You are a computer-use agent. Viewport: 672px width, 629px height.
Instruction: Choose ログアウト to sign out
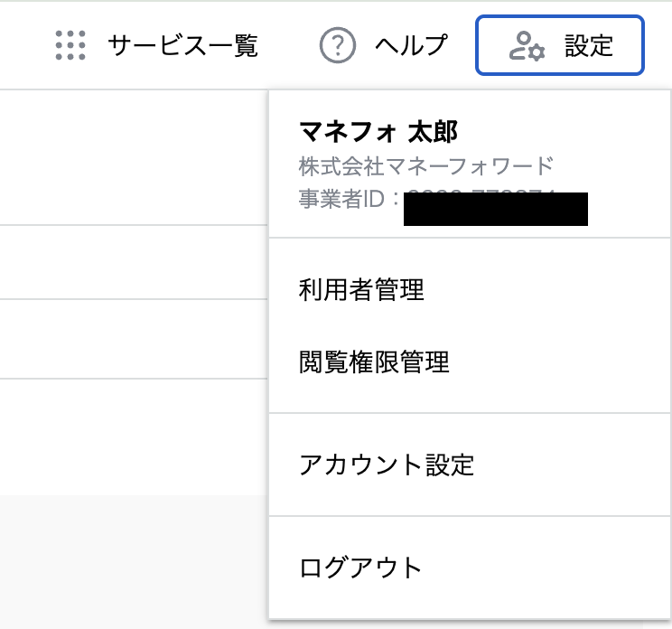point(360,568)
